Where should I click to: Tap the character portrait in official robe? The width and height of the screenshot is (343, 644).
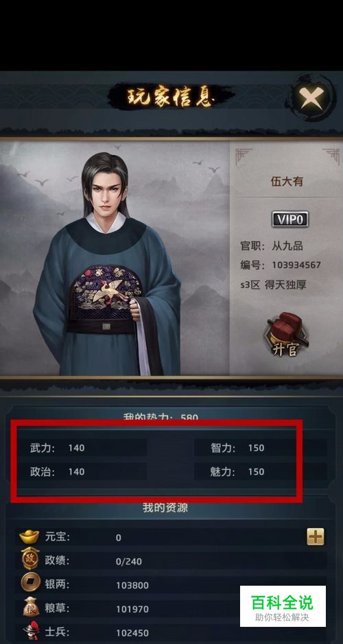(x=108, y=263)
